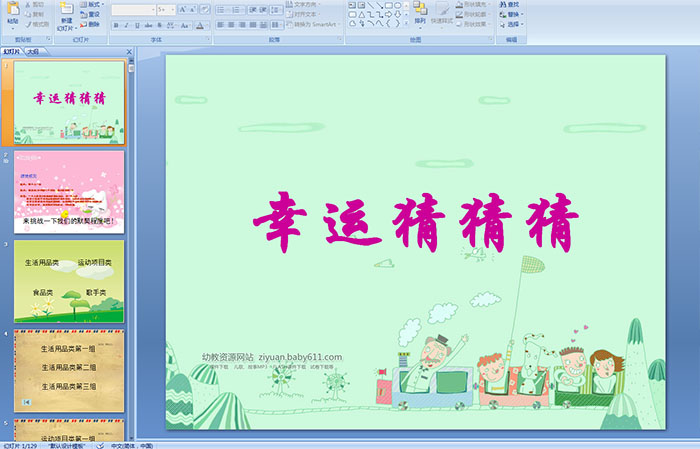Click the Paste clipboard icon
The height and width of the screenshot is (449, 700).
[13, 9]
